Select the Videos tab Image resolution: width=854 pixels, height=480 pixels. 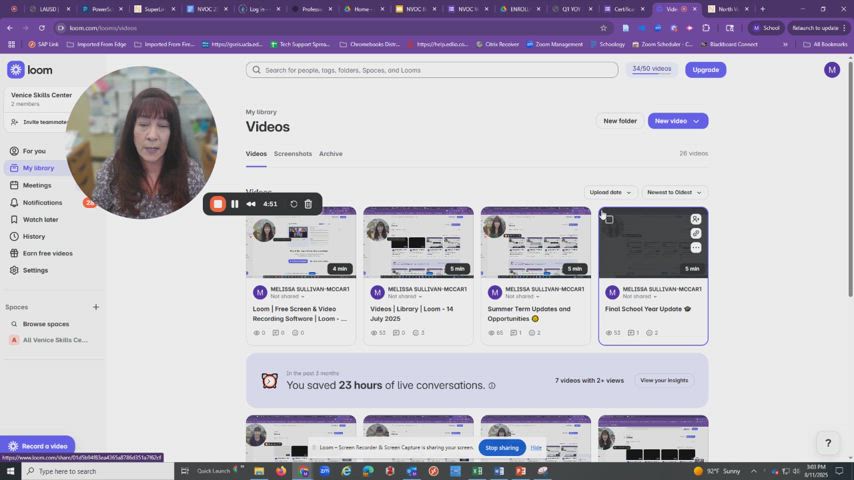click(256, 154)
